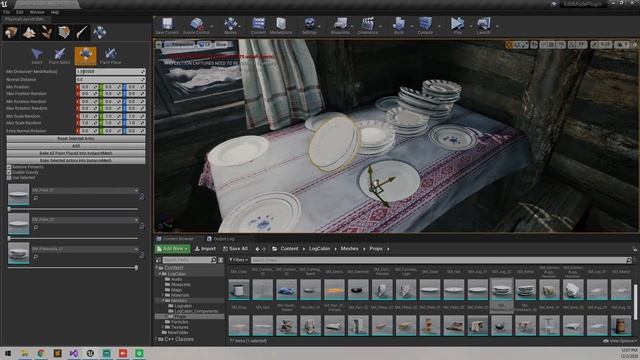Screen dimensions: 640x360
Task: Open the Settings toolbar icon
Action: [309, 25]
